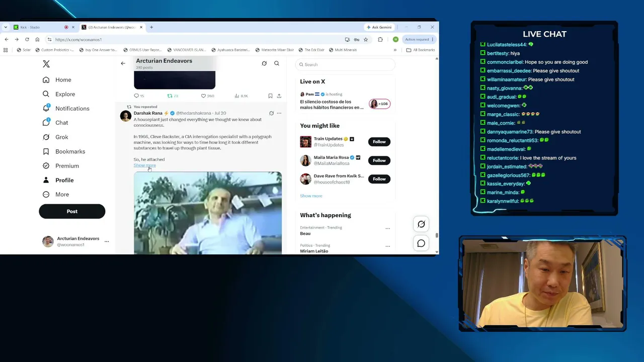Expand post text with Show more
The height and width of the screenshot is (362, 644).
(x=144, y=165)
